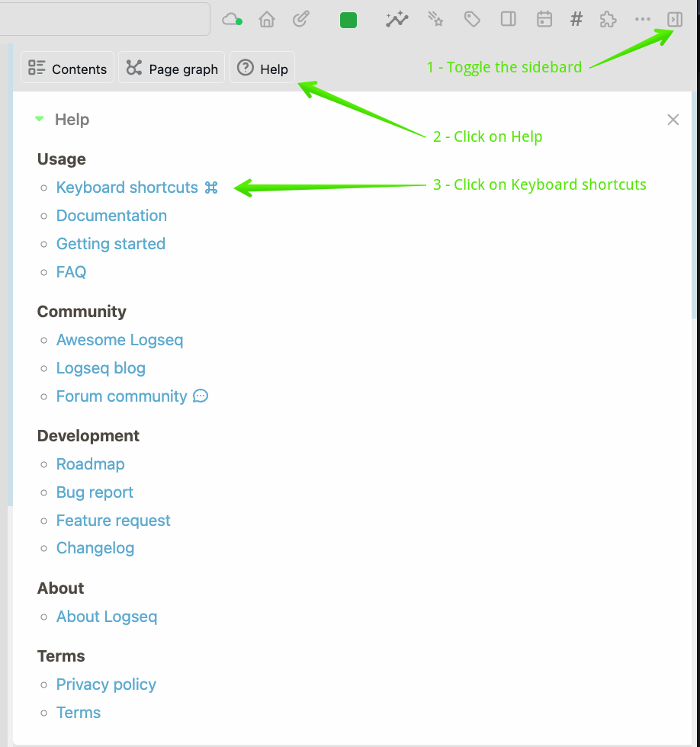The width and height of the screenshot is (700, 747).
Task: Click the calendar journal icon
Action: point(544,20)
